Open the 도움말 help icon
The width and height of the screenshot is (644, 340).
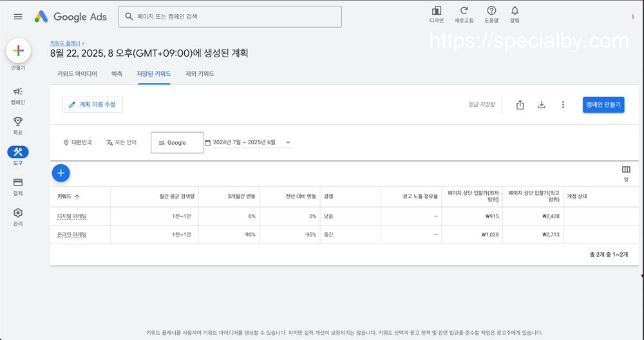(x=491, y=14)
